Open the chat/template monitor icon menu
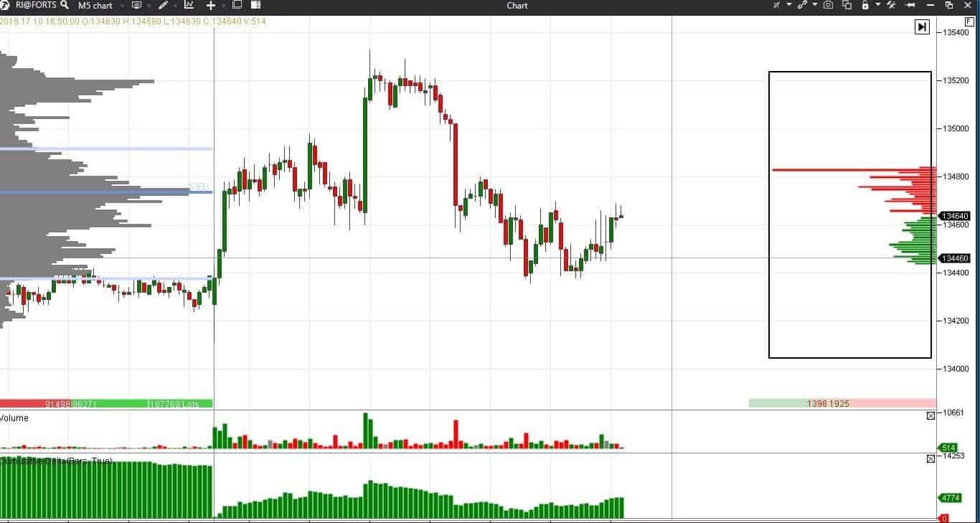The height and width of the screenshot is (523, 980). coord(136,6)
